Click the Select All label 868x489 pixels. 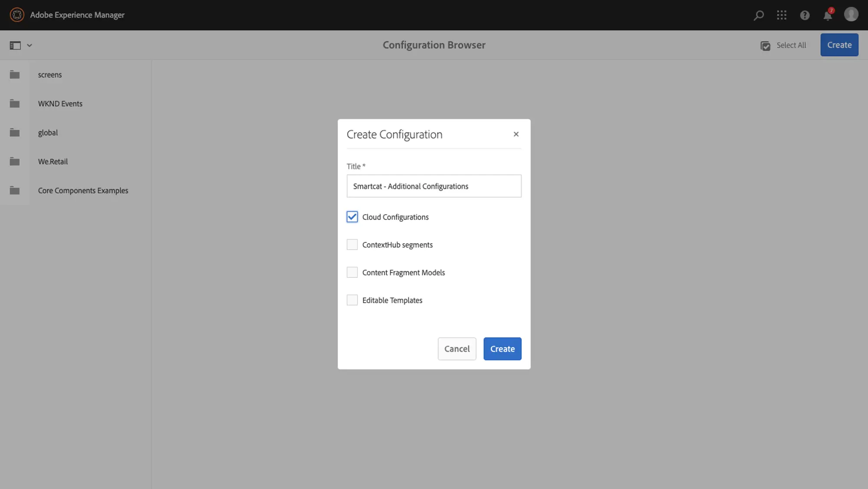(791, 45)
